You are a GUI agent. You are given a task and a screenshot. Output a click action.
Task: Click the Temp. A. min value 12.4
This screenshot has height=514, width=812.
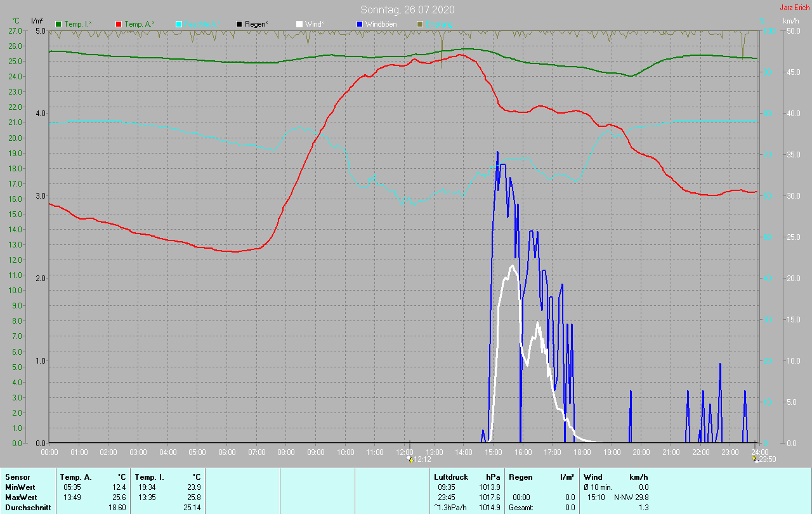[118, 487]
